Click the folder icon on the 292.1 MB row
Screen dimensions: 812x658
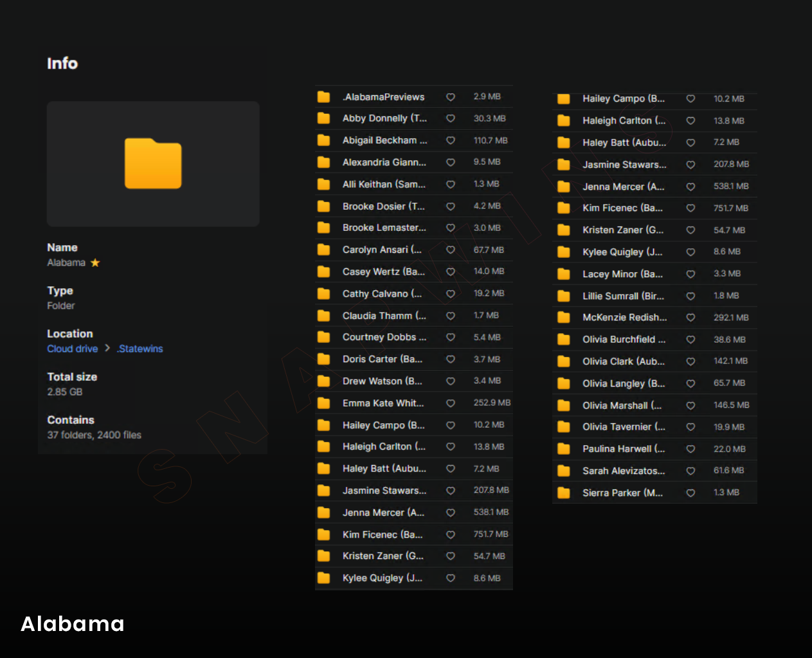564,317
